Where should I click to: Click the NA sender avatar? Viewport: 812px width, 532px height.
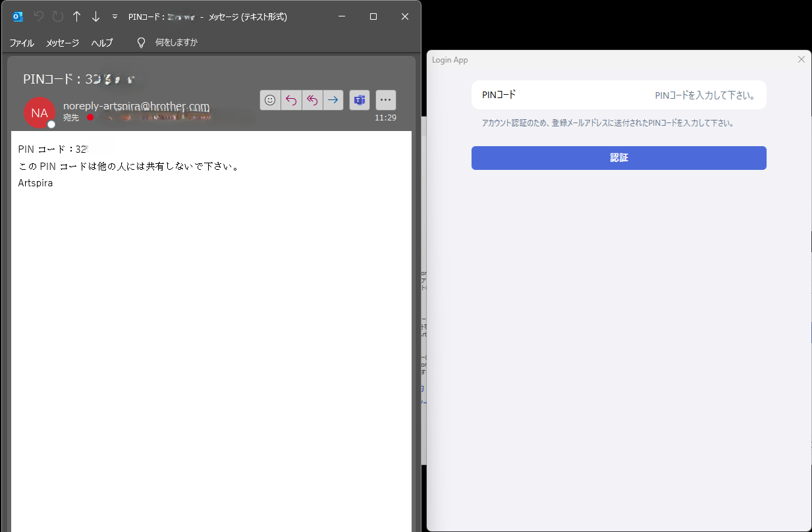coord(40,113)
